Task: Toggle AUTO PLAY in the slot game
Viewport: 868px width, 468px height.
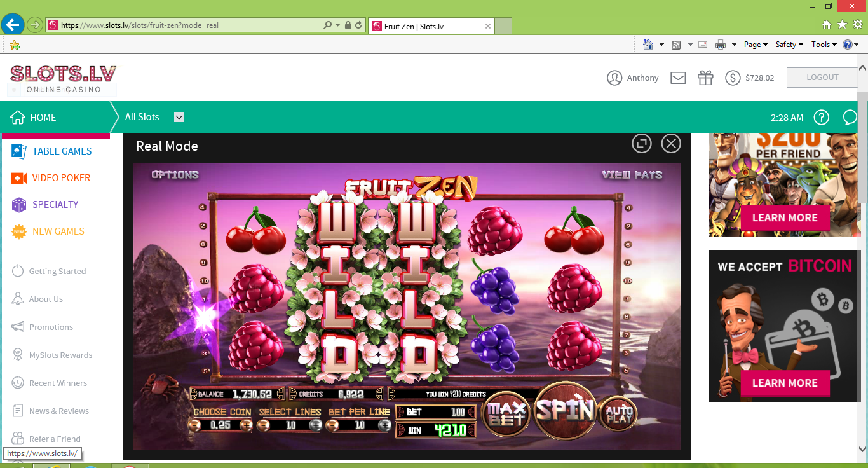Action: (x=617, y=413)
